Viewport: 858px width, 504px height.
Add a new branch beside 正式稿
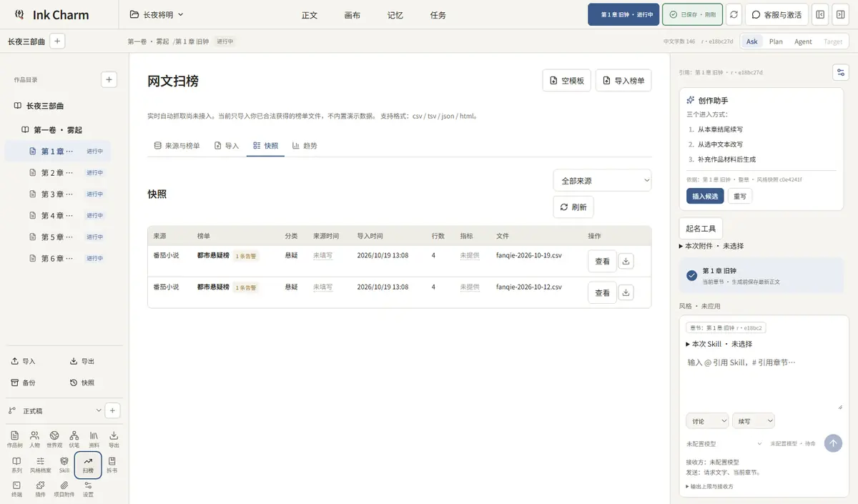[x=112, y=410]
